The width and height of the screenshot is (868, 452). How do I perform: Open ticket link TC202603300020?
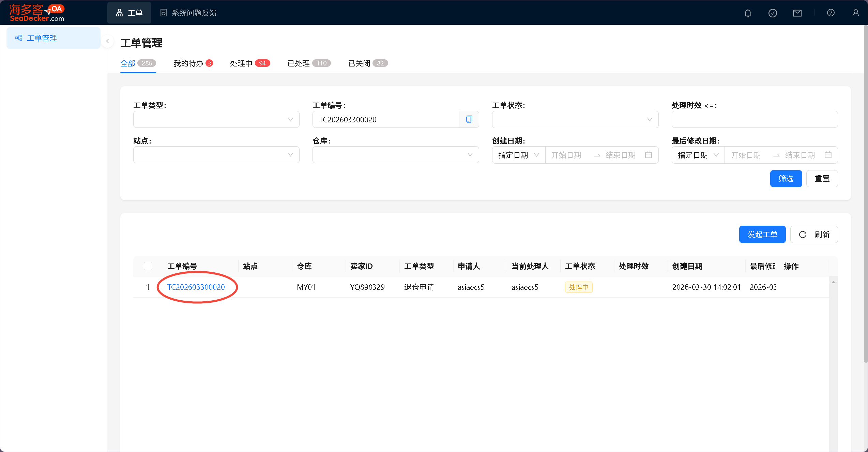click(x=196, y=287)
